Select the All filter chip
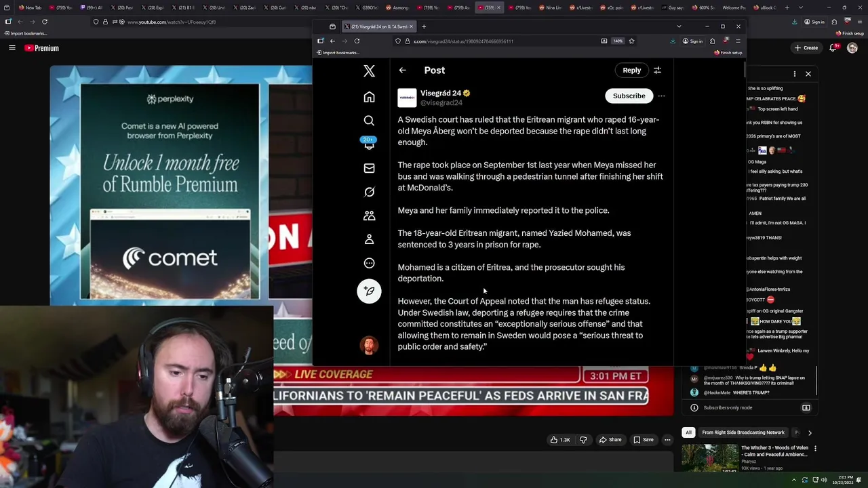 click(688, 432)
